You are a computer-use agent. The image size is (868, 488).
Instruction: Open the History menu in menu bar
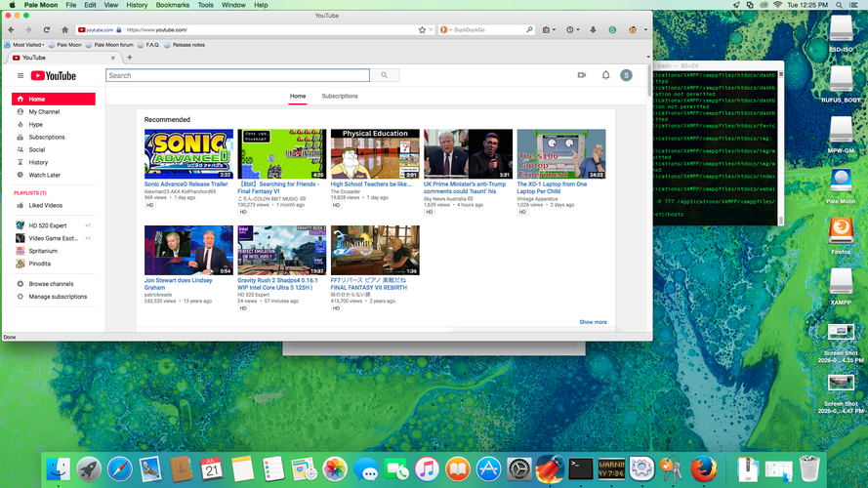coord(136,5)
